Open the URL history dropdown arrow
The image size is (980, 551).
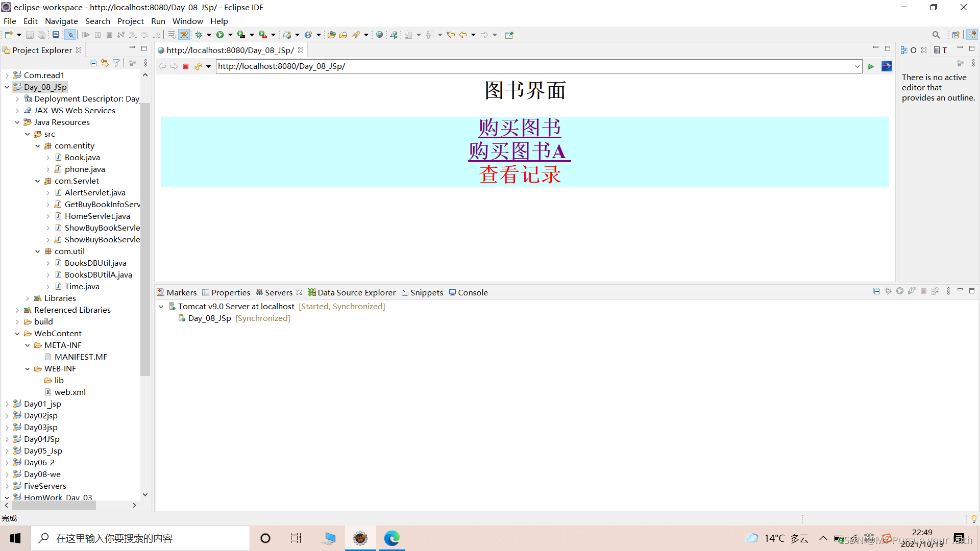point(857,66)
